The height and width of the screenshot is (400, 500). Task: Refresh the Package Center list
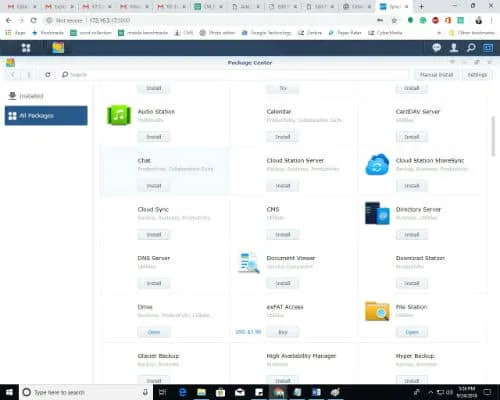pos(48,75)
